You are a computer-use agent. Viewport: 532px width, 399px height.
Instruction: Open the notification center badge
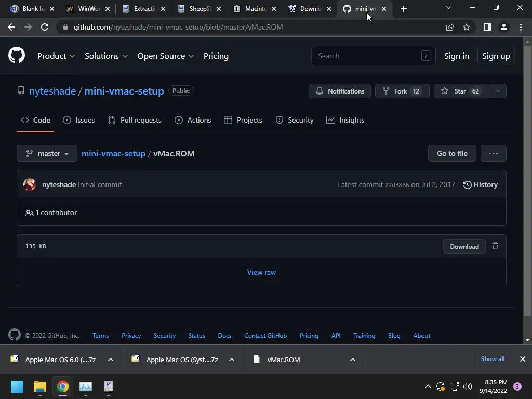point(517,387)
